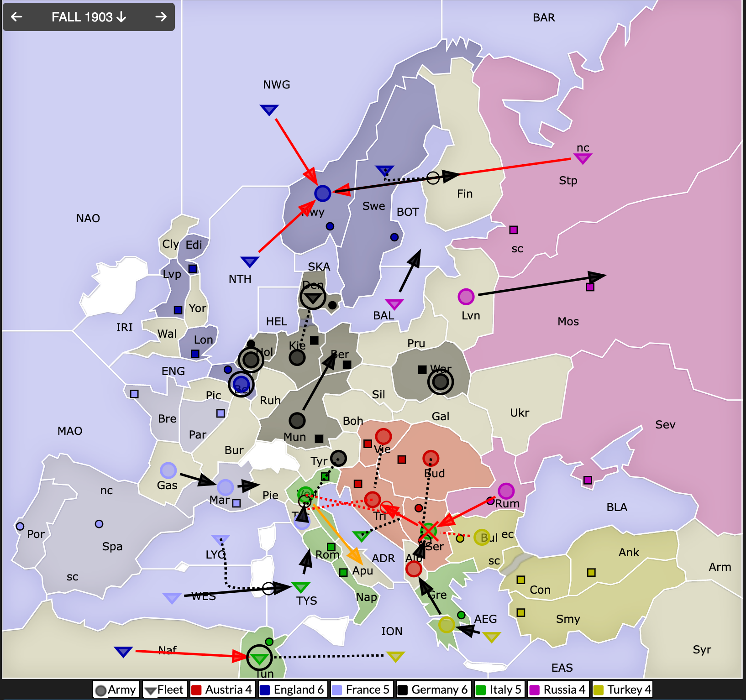746x700 pixels.
Task: Select the German army in Warsaw
Action: [440, 382]
